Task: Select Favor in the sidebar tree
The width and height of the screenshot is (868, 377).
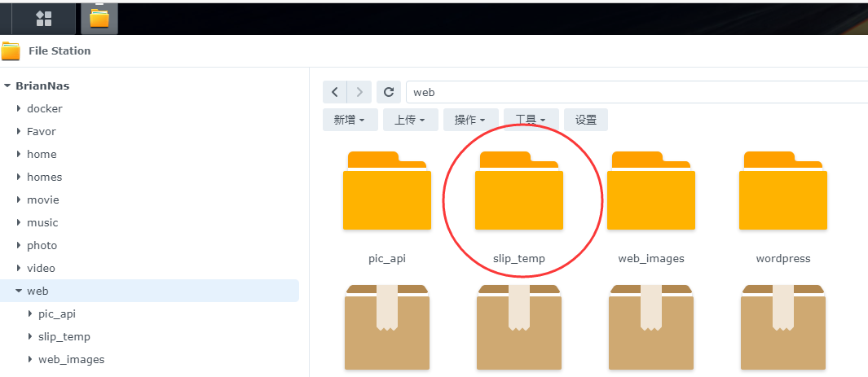Action: [x=42, y=131]
